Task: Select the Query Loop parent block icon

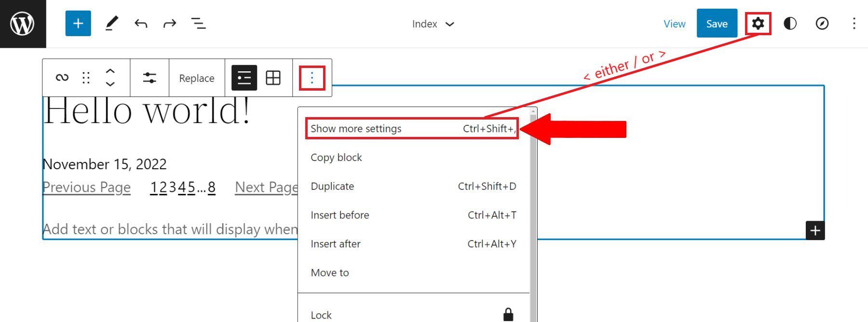Action: coord(62,77)
